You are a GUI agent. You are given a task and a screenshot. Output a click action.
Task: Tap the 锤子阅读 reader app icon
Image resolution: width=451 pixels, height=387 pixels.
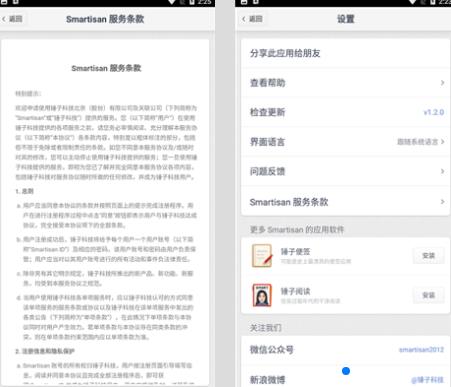pos(262,295)
